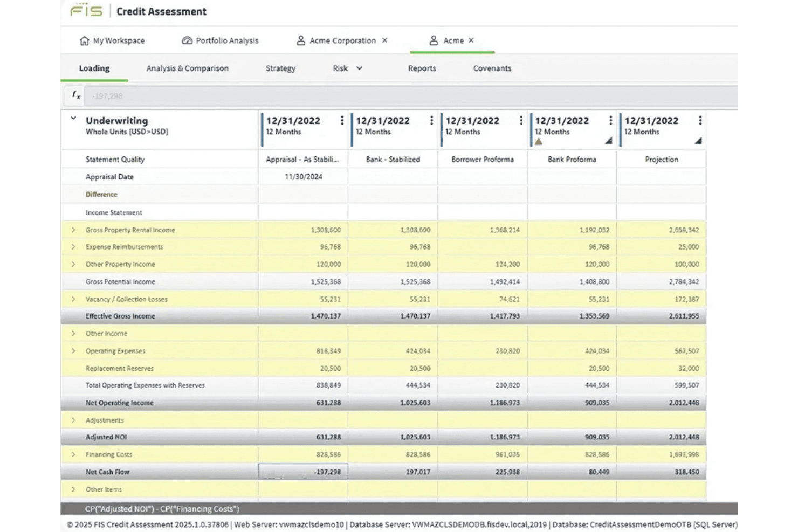Screen dimensions: 798x532
Task: Click Statement Quality cell Borrower Proforma
Action: coord(483,160)
